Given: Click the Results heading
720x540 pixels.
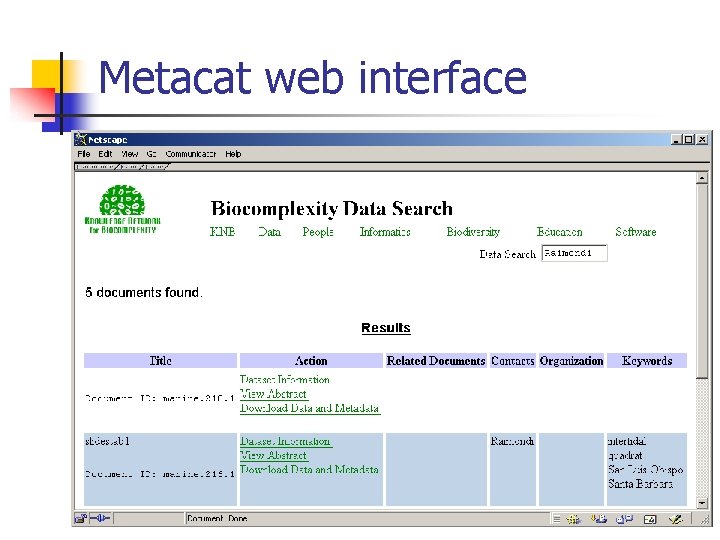Looking at the screenshot, I should click(386, 328).
